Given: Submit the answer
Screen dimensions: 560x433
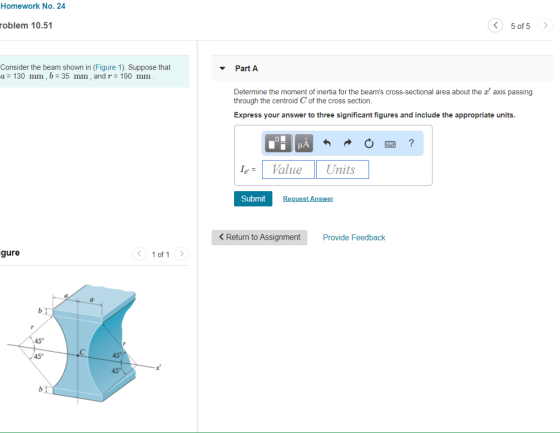Looking at the screenshot, I should click(x=253, y=199).
